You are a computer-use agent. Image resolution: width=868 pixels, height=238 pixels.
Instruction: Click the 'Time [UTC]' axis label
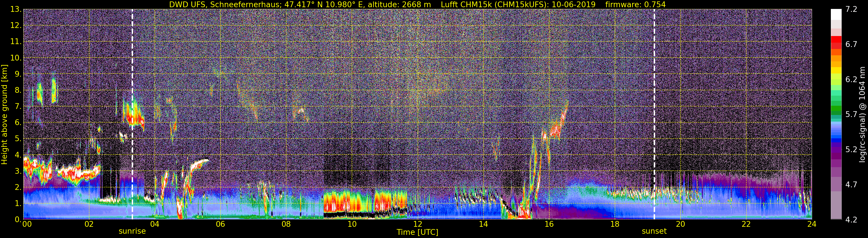(x=417, y=232)
